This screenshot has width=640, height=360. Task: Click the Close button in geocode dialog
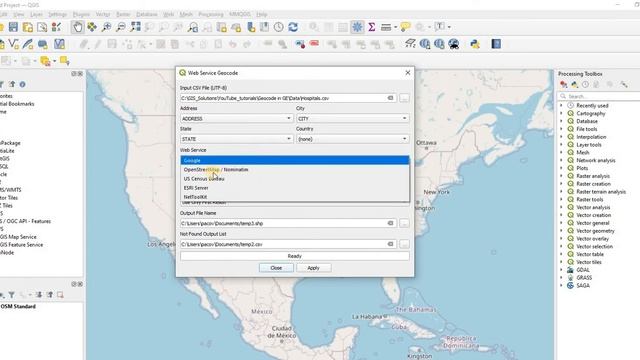(276, 268)
